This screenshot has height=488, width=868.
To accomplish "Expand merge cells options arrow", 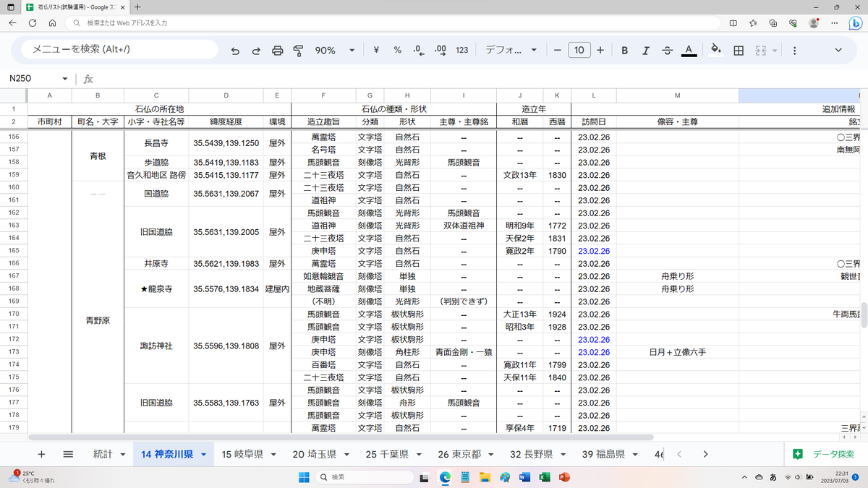I will [775, 51].
